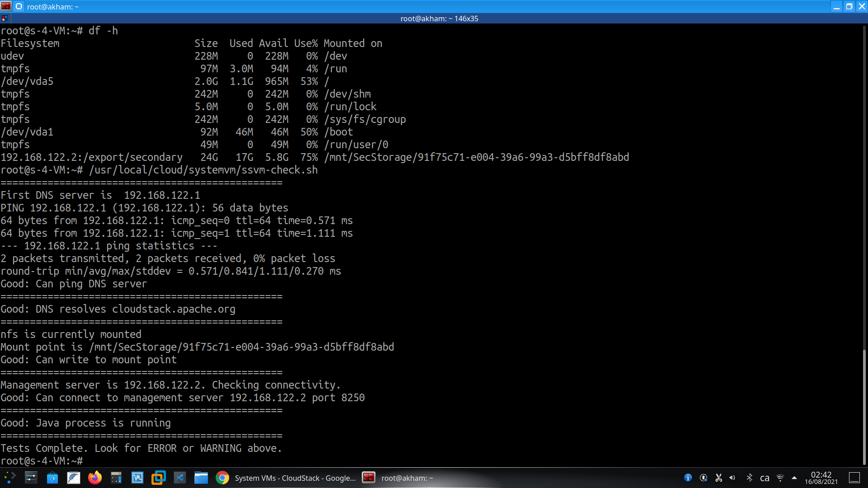Image resolution: width=868 pixels, height=488 pixels.
Task: Toggle Bluetooth from the system tray
Action: [x=749, y=478]
